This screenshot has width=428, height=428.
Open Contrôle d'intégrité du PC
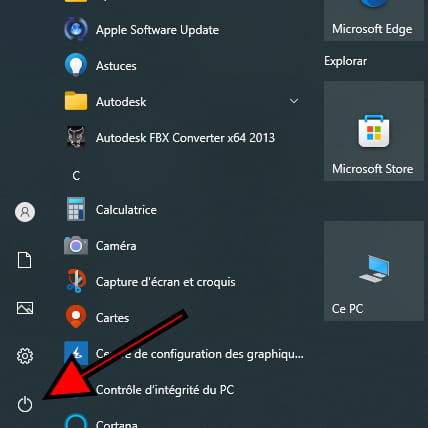click(x=183, y=390)
